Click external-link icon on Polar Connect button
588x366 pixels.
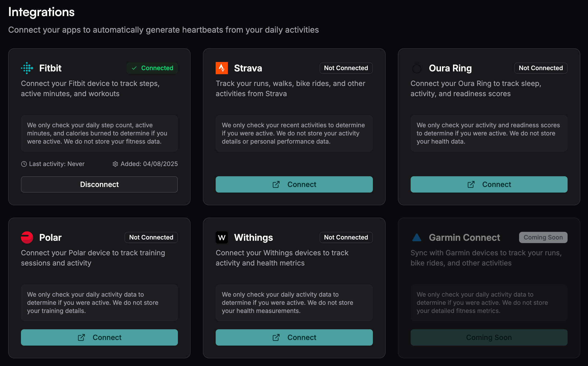tap(81, 337)
